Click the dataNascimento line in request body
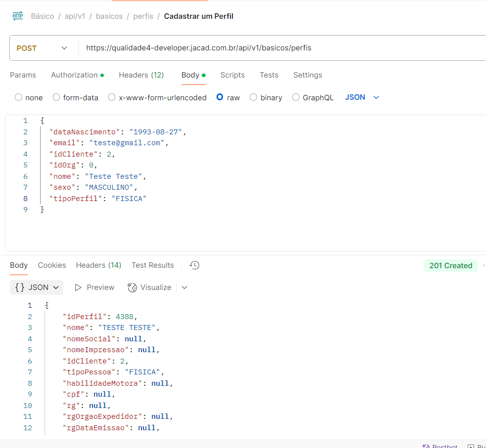This screenshot has height=448, width=486. [118, 132]
